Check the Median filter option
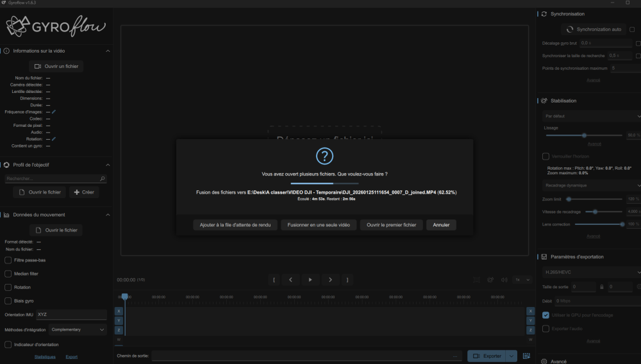The width and height of the screenshot is (641, 364). [x=8, y=274]
